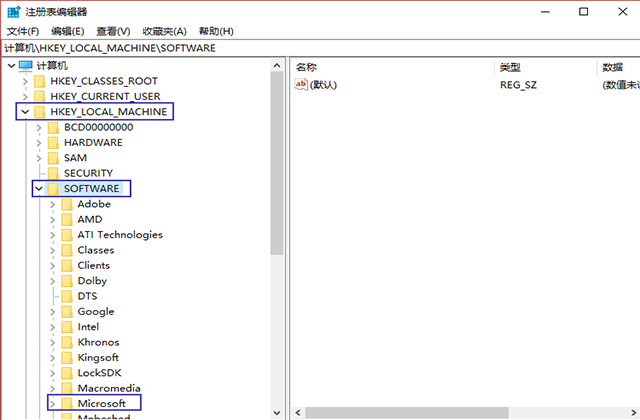Collapse SOFTWARE key chevron
This screenshot has width=640, height=420.
39,189
